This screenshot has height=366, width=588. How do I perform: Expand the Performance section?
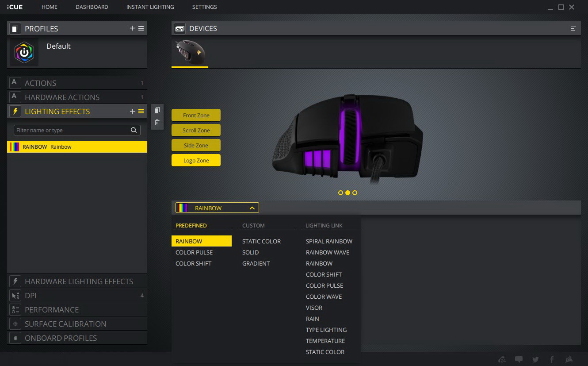click(x=77, y=309)
